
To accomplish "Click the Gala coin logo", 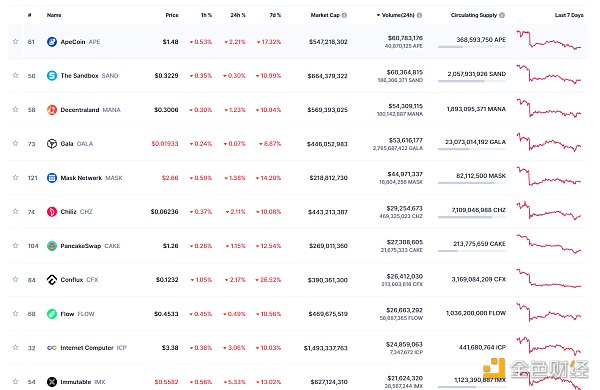I will [x=52, y=144].
